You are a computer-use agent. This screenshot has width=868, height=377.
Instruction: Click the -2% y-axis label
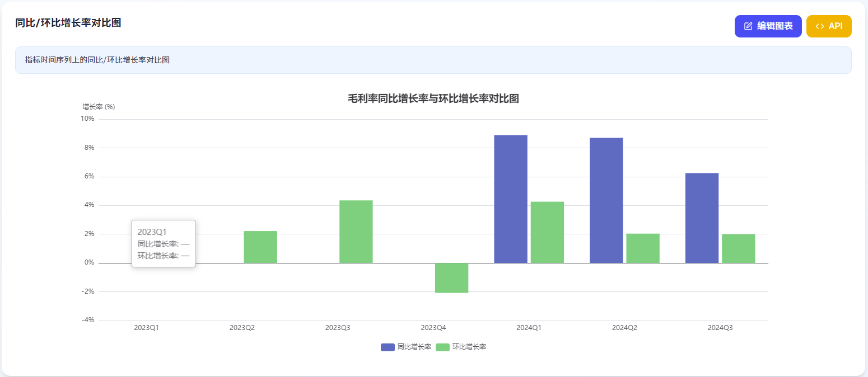[88, 291]
